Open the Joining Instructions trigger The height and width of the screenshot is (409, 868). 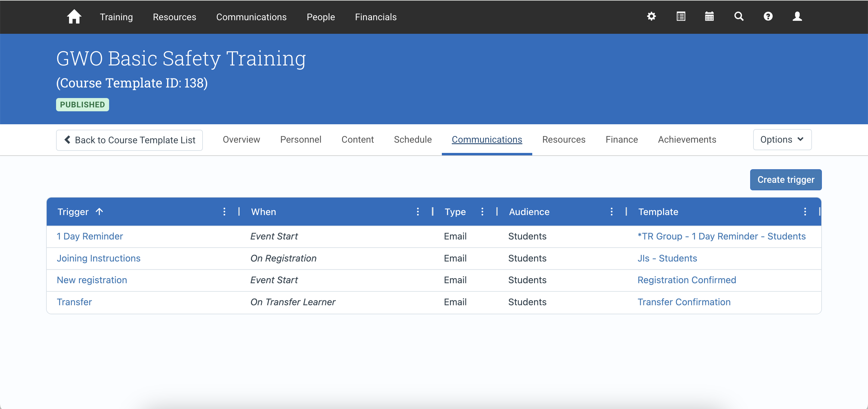point(98,258)
